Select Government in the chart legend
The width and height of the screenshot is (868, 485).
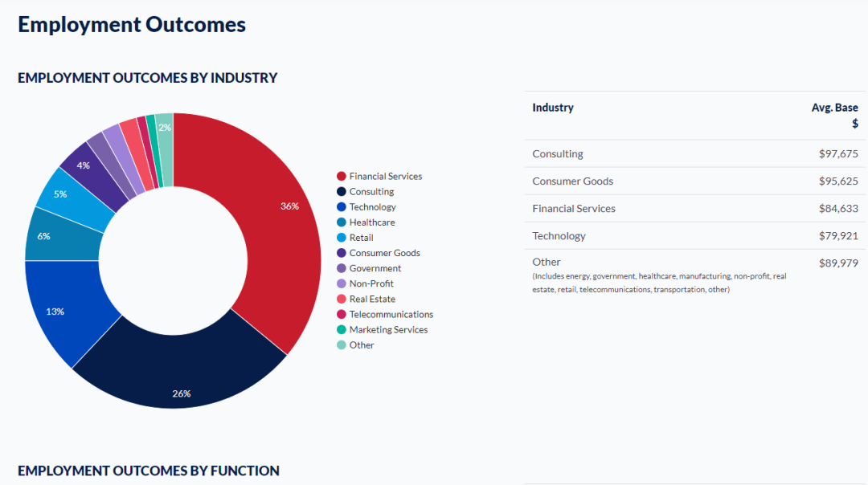point(375,268)
